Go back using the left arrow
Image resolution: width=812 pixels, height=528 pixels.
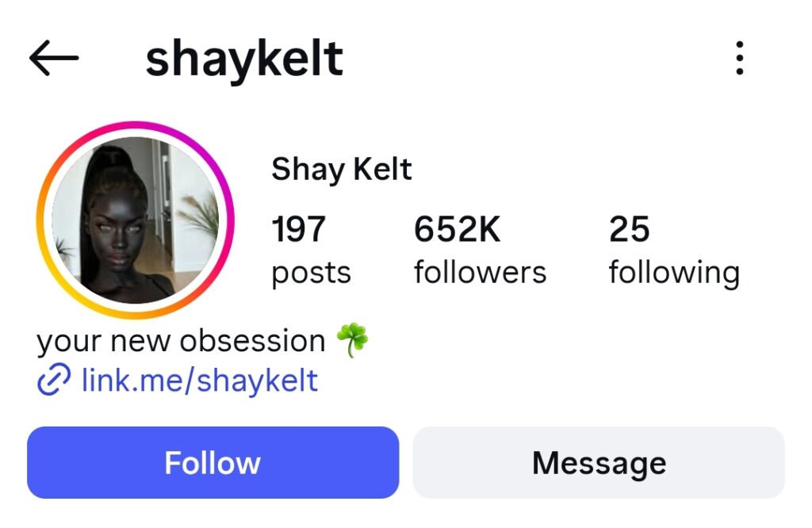[54, 58]
